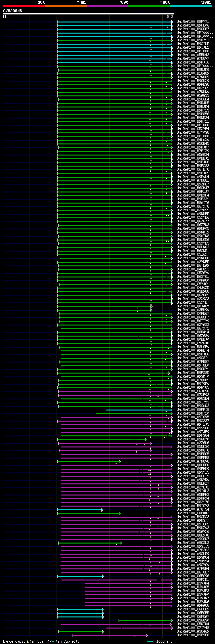215x644 pixels.
Task: Click the white query length bar ending at 643
Action: pos(89,14)
